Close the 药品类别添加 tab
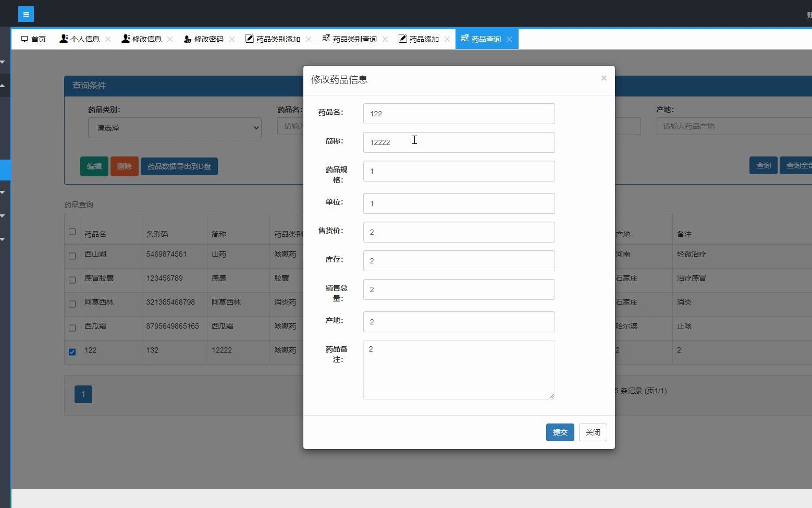The height and width of the screenshot is (508, 812). coord(309,39)
